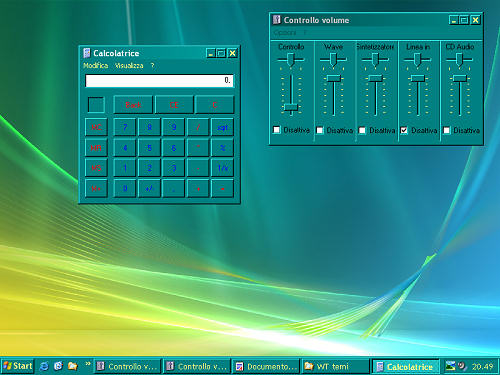This screenshot has height=375, width=500.
Task: Click the display icon in system tray
Action: tap(450, 366)
